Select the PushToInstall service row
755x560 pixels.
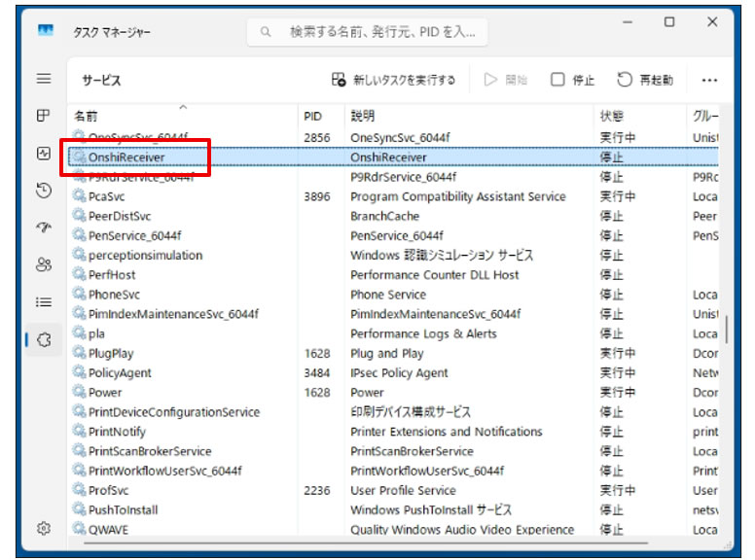393,510
